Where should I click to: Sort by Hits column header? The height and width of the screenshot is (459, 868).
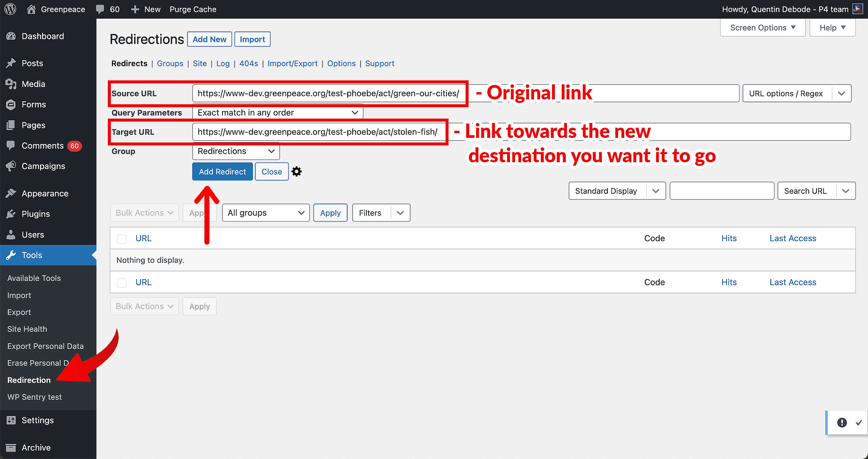[x=729, y=238]
